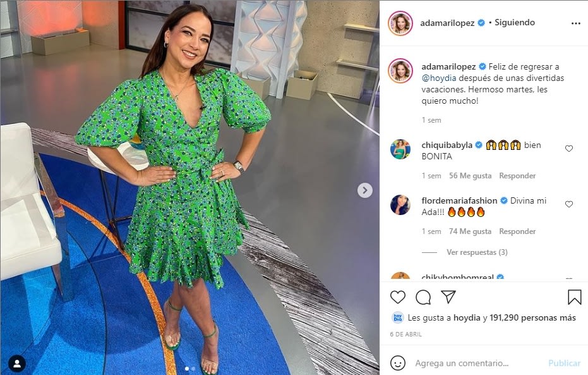Like chiquibabyla's comment

(569, 149)
